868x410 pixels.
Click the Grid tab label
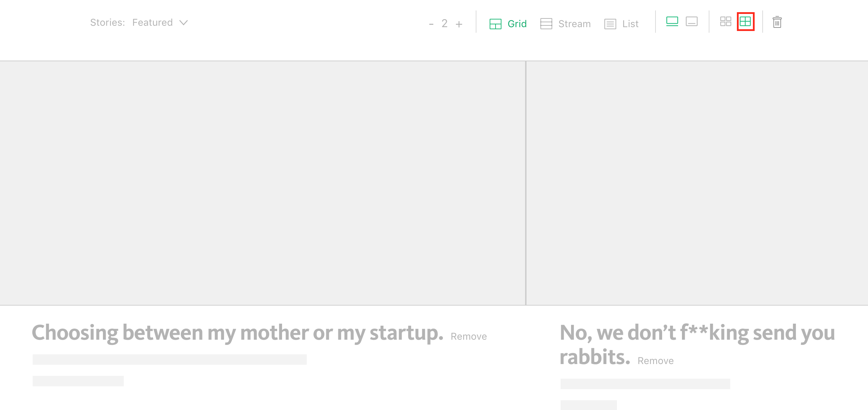(517, 24)
